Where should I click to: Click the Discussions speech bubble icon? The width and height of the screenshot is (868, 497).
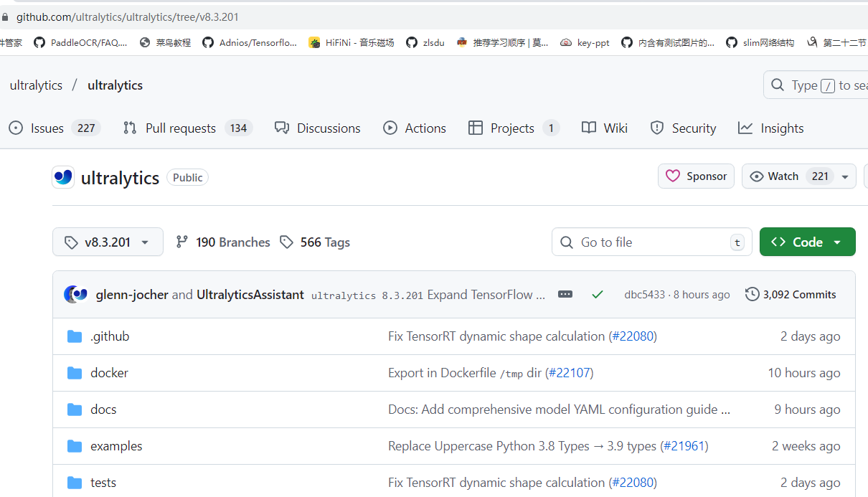tap(282, 128)
